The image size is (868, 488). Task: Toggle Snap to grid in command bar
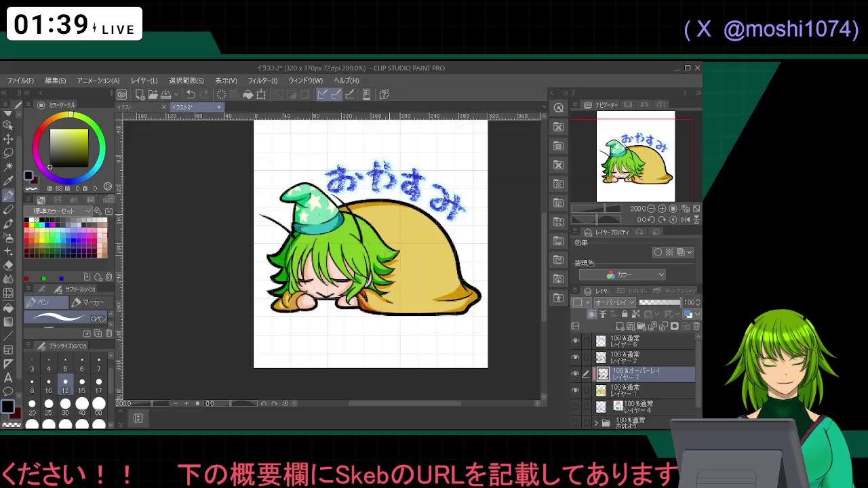click(349, 94)
